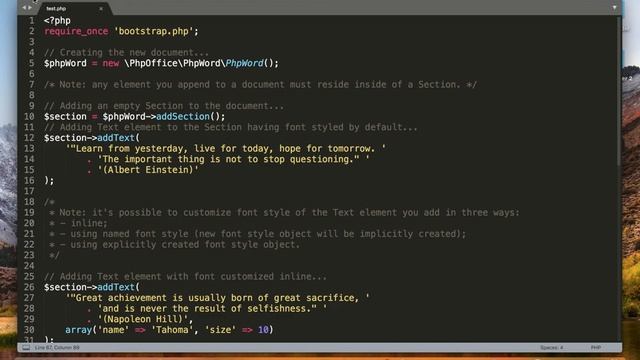Click the '$phpWord' variable on line 5

[65, 63]
